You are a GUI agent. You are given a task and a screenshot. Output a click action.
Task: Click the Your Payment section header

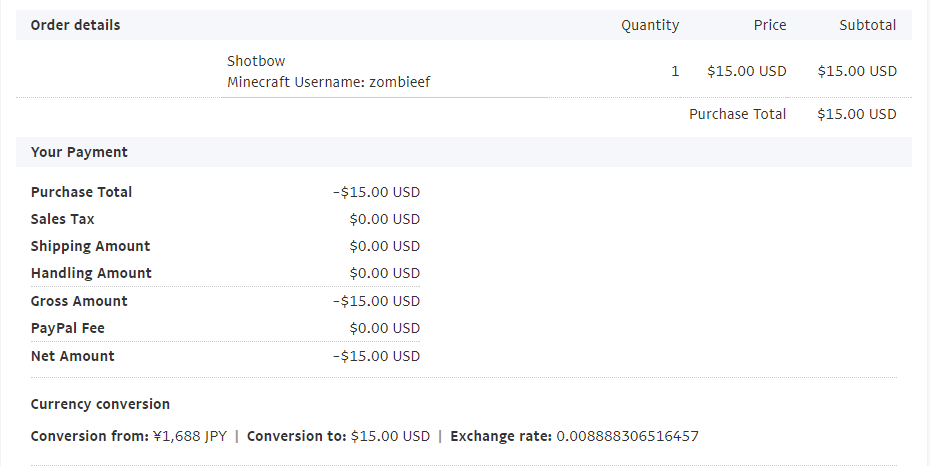(79, 152)
